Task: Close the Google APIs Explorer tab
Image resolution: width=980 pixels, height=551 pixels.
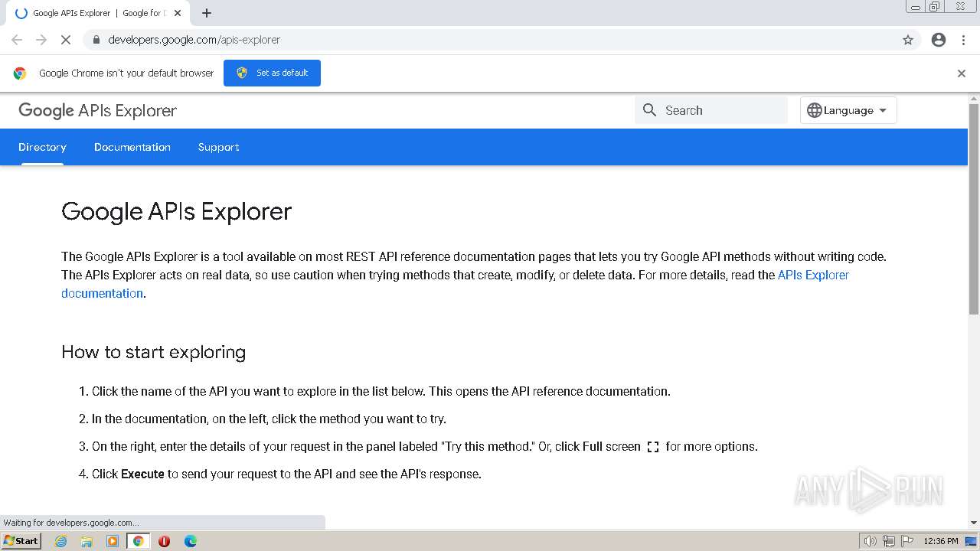Action: (x=178, y=13)
